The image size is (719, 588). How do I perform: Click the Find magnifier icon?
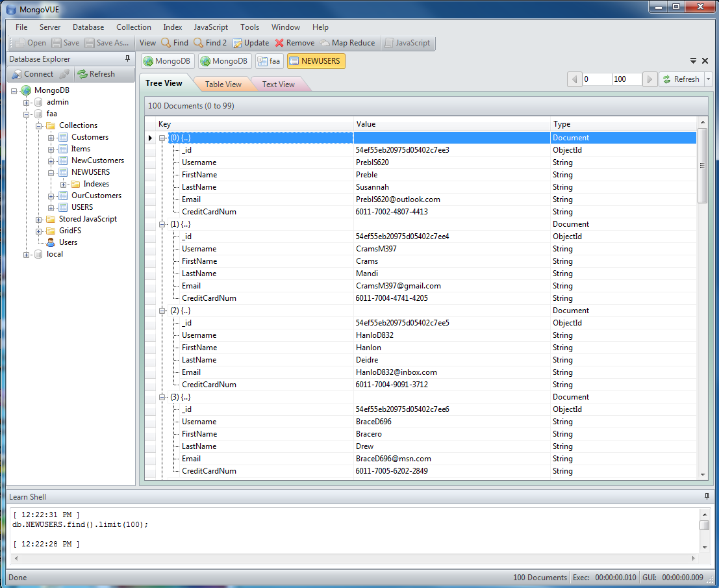166,43
